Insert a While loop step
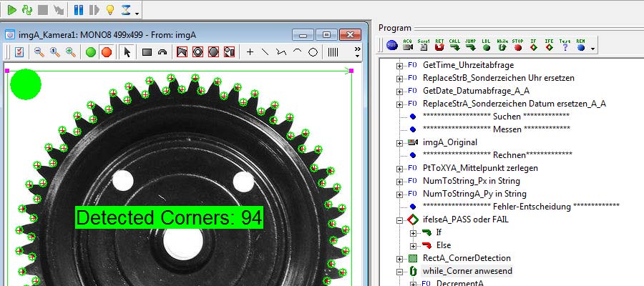 (502, 45)
